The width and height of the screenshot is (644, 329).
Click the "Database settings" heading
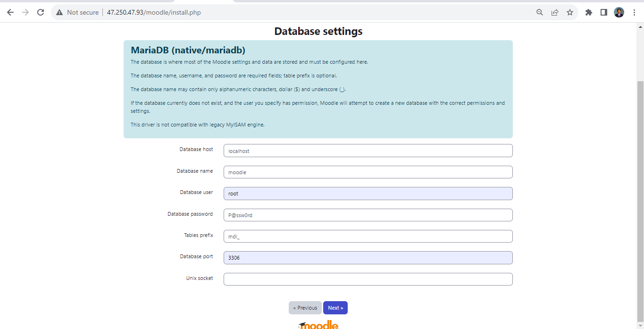tap(318, 31)
